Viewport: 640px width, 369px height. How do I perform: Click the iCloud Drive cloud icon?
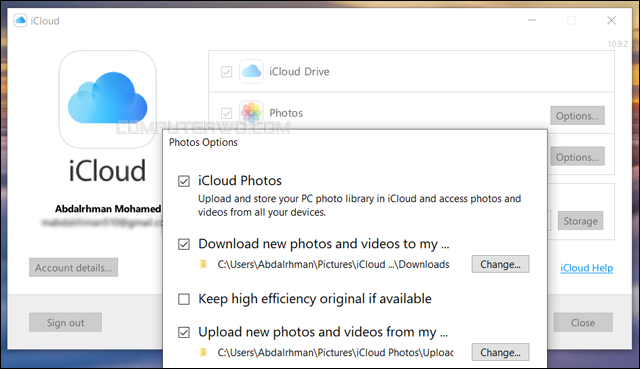pyautogui.click(x=251, y=71)
